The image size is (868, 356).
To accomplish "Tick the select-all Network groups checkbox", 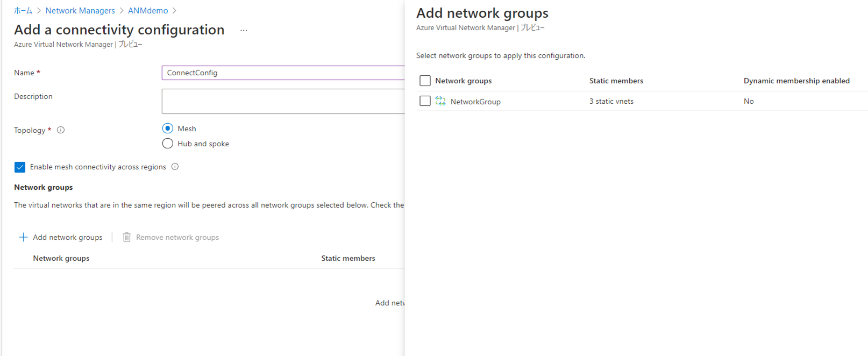I will [x=425, y=81].
